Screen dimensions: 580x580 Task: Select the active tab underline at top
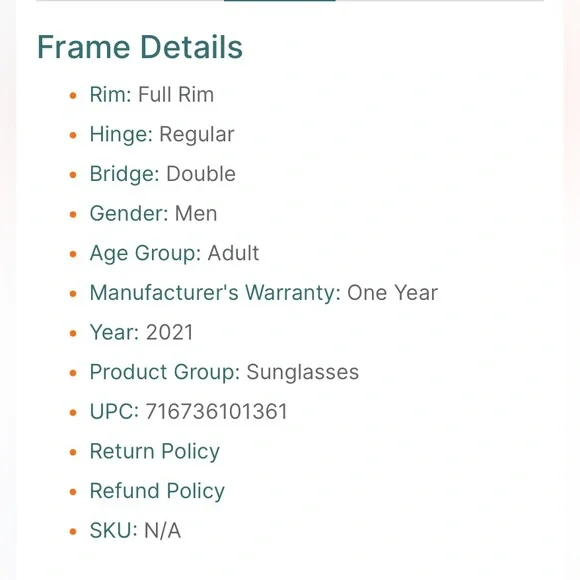coord(280,1)
